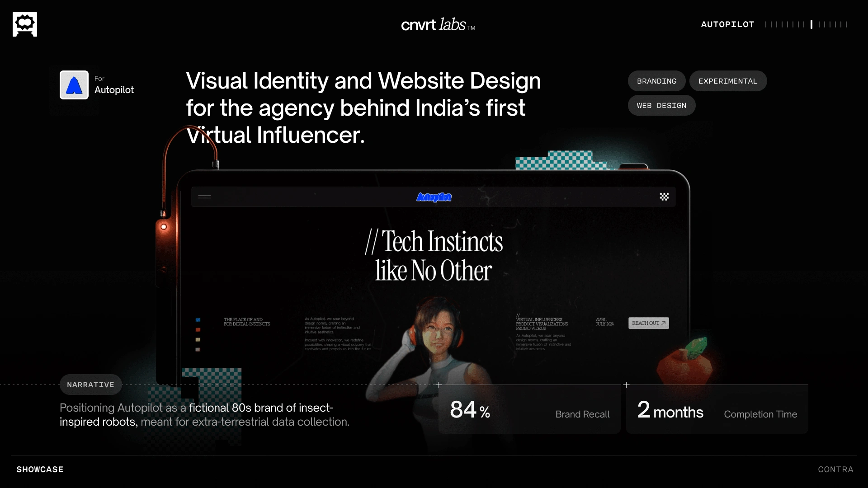Screen dimensions: 868x488
Task: Select the WEB DESIGN tag
Action: 661,105
